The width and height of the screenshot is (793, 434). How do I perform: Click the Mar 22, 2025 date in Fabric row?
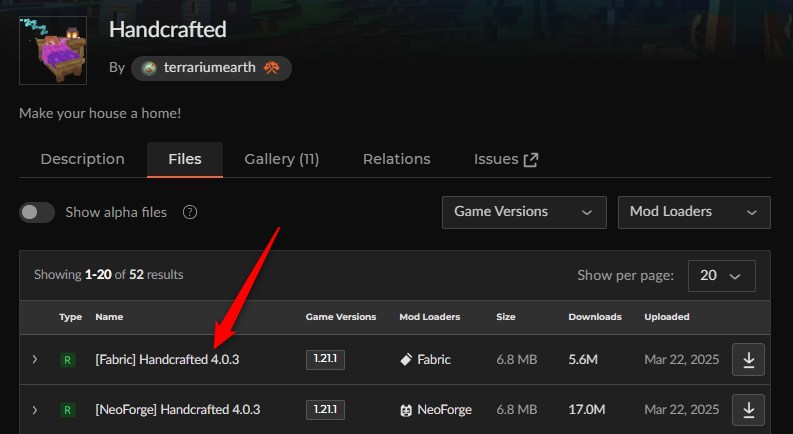(x=682, y=360)
